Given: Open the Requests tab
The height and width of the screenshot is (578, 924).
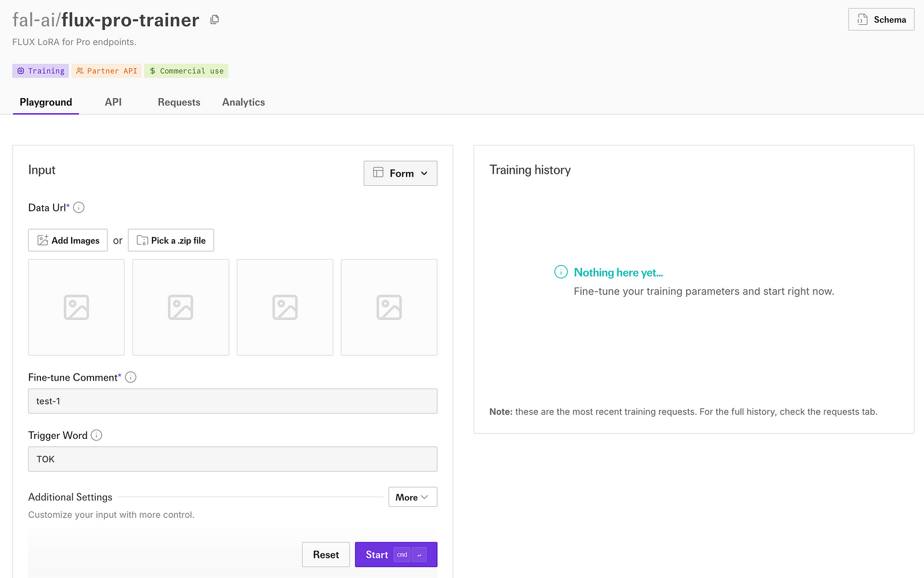Looking at the screenshot, I should [179, 102].
